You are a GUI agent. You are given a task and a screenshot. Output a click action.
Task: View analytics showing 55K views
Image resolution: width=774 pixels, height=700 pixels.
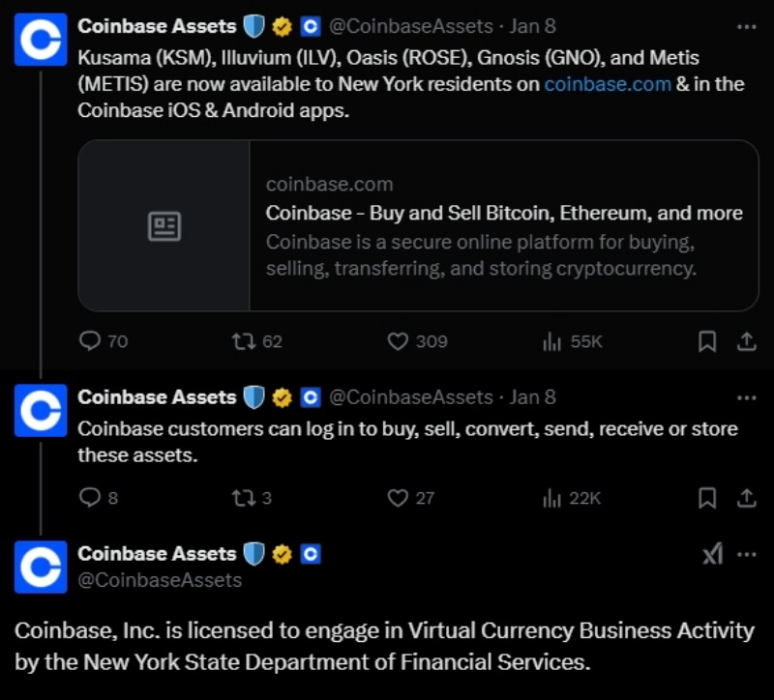pos(551,341)
